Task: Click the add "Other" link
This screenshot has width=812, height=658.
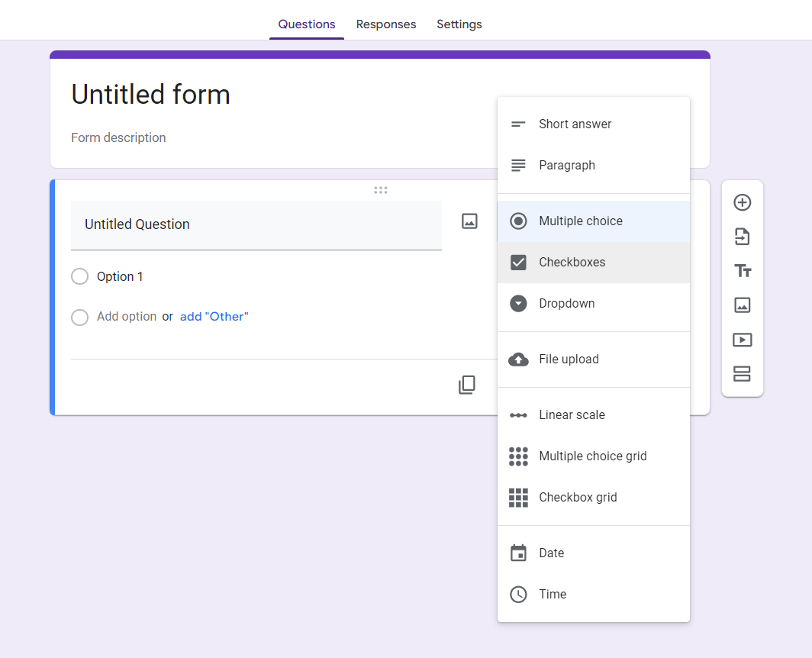Action: point(214,317)
